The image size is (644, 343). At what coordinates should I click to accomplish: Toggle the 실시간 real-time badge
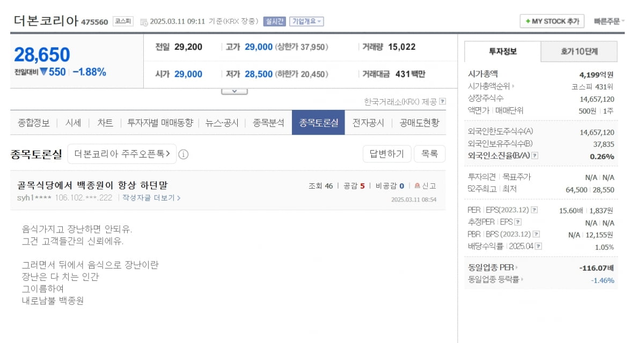coord(274,21)
